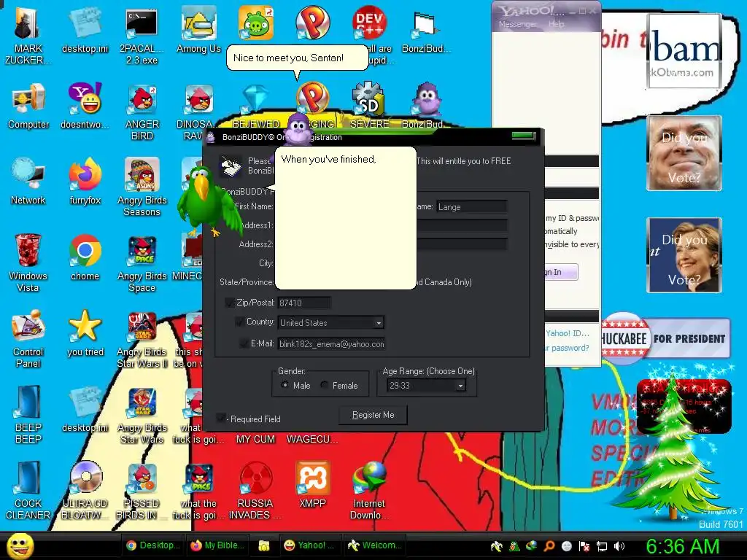Switch to My Bible... Firefox taskbar button
747x560 pixels.
coord(217,545)
